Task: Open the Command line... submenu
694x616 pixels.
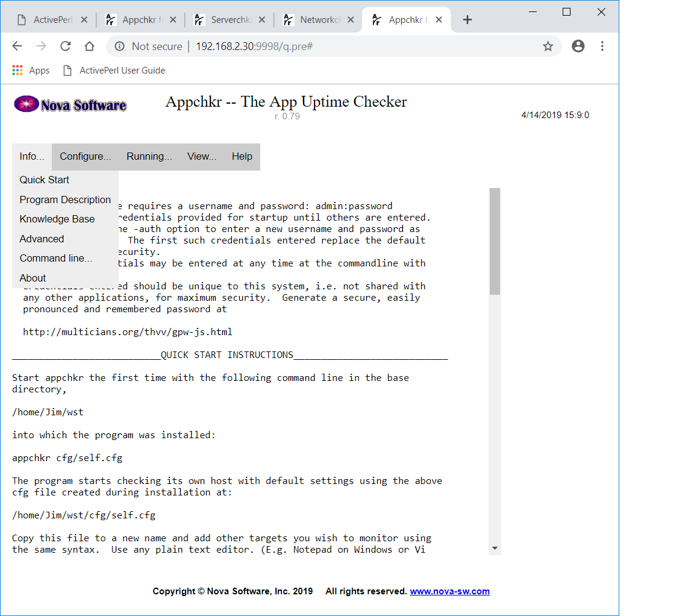Action: [x=65, y=258]
